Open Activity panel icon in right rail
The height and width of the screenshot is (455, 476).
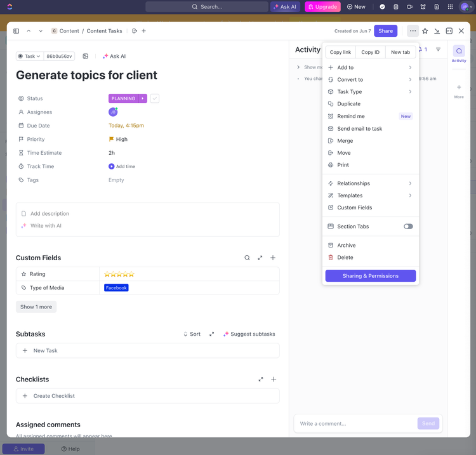tap(459, 51)
